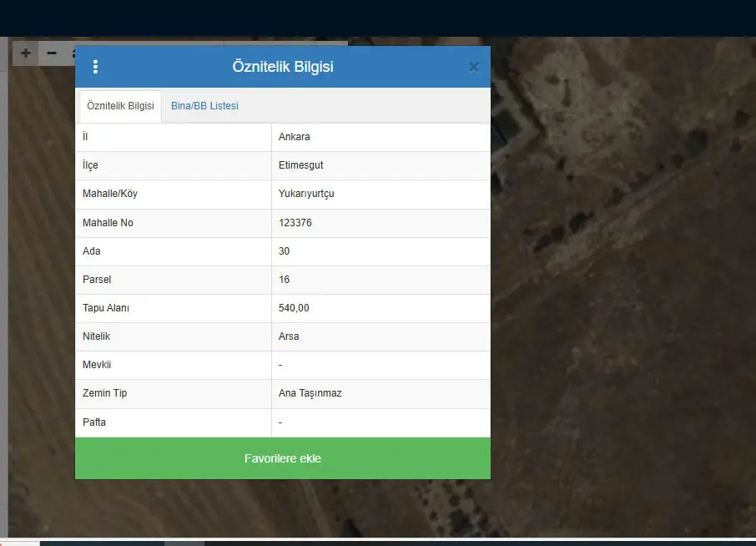Click the Parsel row label
756x546 pixels.
pyautogui.click(x=97, y=280)
